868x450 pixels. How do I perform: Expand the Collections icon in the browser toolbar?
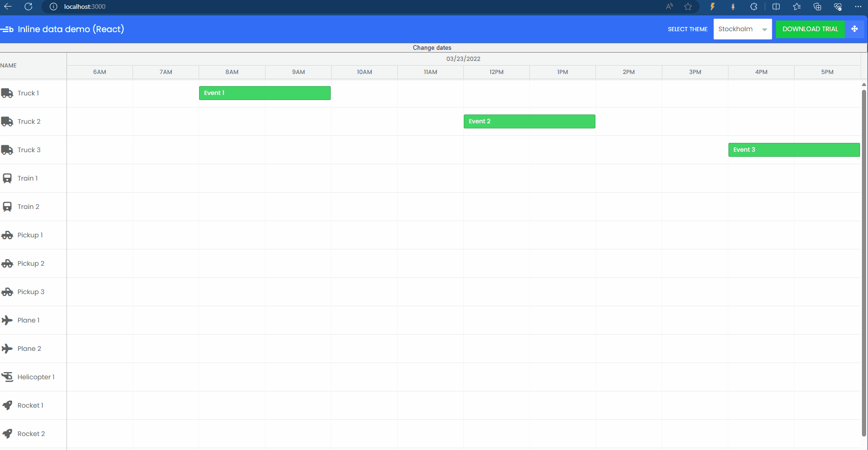pos(817,7)
